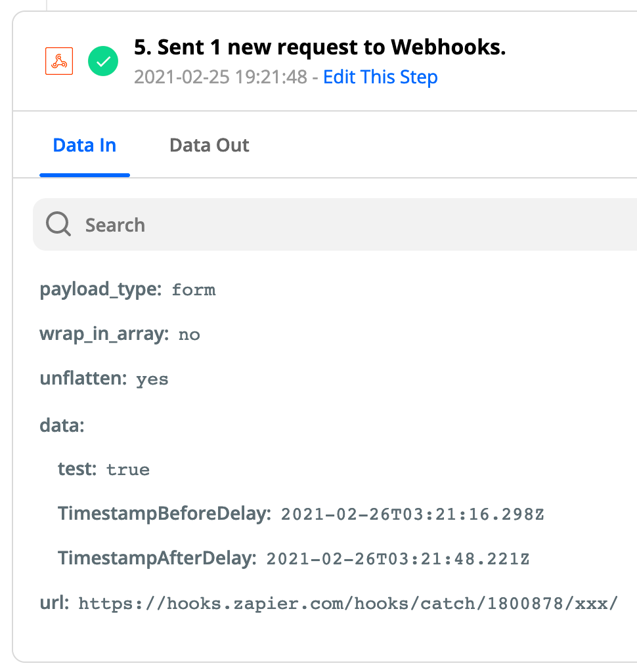
Task: Select the TimestampAfterDelay value text
Action: 398,559
